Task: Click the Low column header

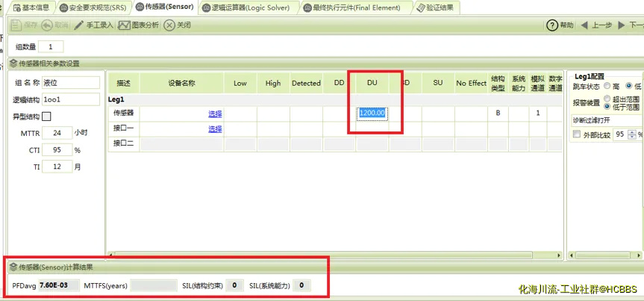Action: pos(240,83)
